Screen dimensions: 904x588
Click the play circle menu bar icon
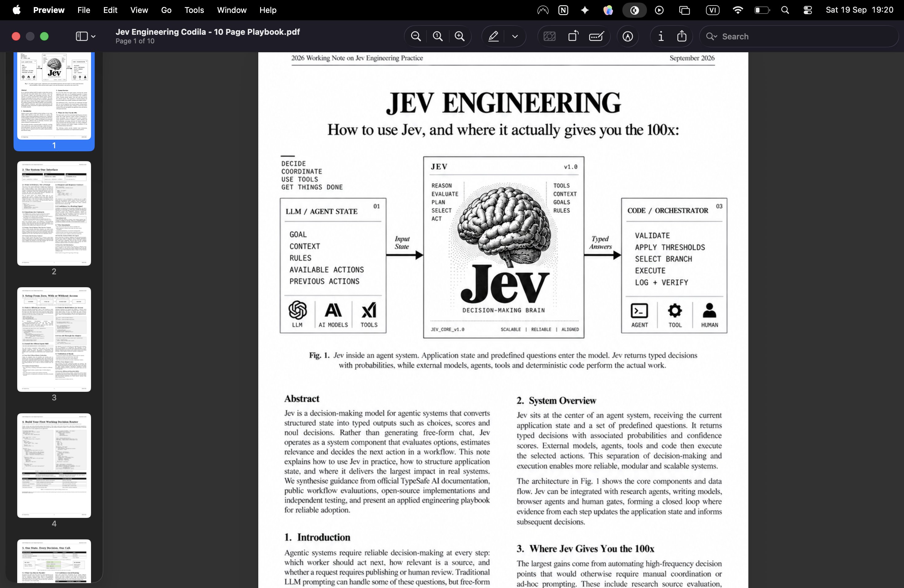[x=659, y=10]
